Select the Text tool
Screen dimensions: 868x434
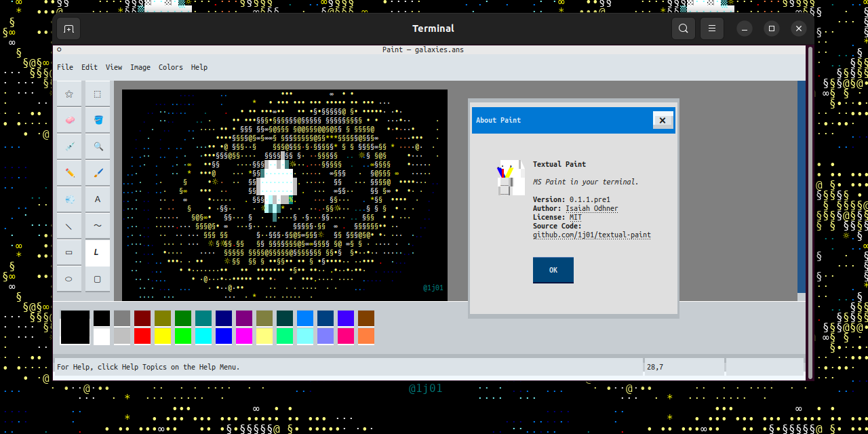point(98,199)
